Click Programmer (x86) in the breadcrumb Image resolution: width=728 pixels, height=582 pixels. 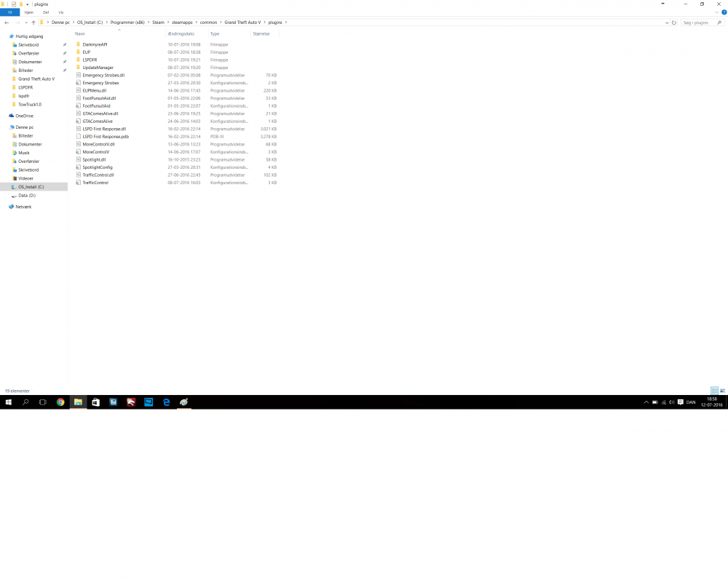click(x=127, y=23)
